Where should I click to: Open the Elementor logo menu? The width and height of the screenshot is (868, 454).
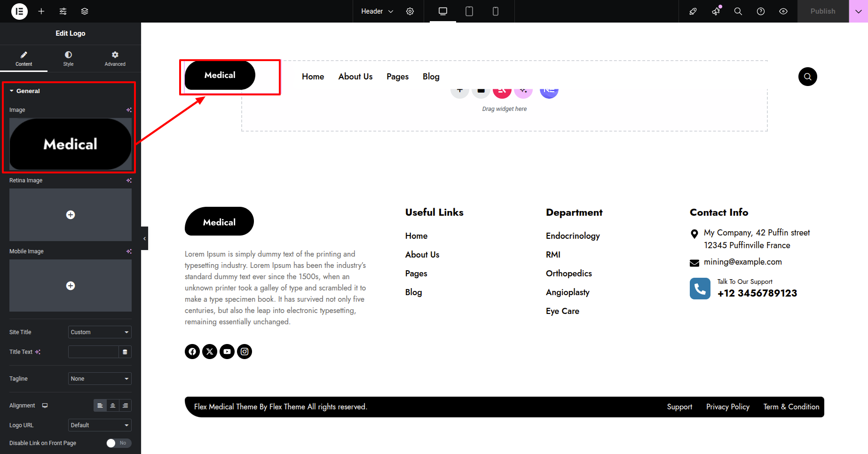coord(19,11)
